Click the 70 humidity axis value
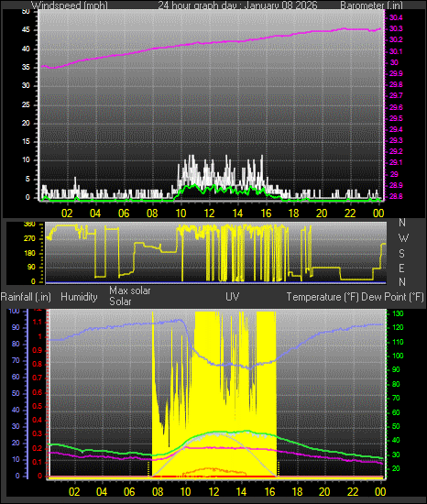This screenshot has width=427, height=504. (x=16, y=360)
